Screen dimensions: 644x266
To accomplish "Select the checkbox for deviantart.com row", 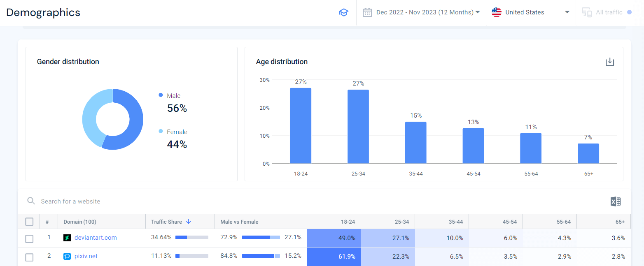I will pyautogui.click(x=29, y=238).
